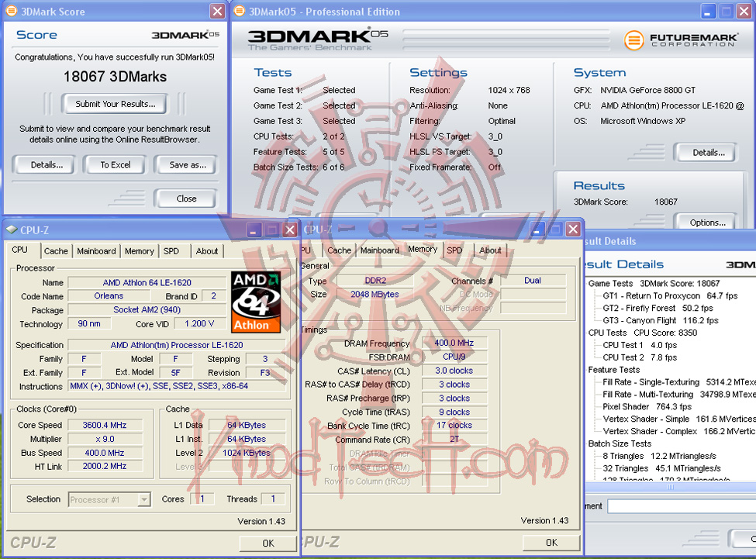
Task: Click Core Speed value 3600.4 MHz
Action: click(105, 425)
